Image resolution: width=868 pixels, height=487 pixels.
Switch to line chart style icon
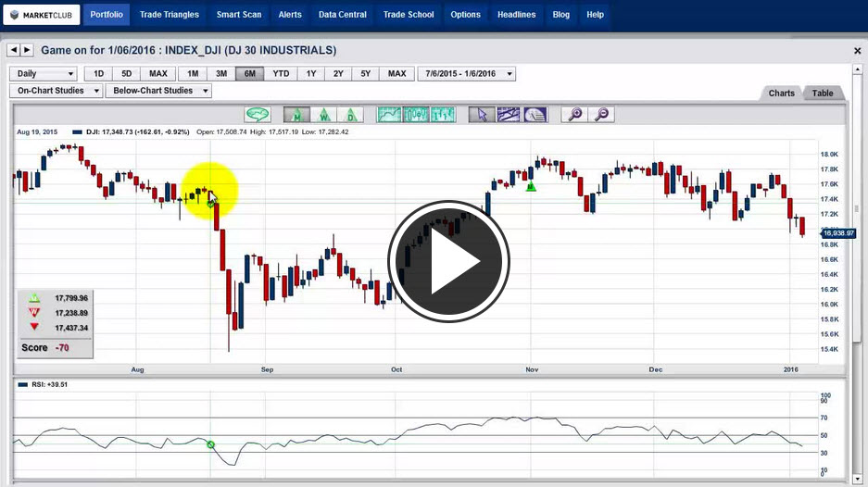[390, 115]
